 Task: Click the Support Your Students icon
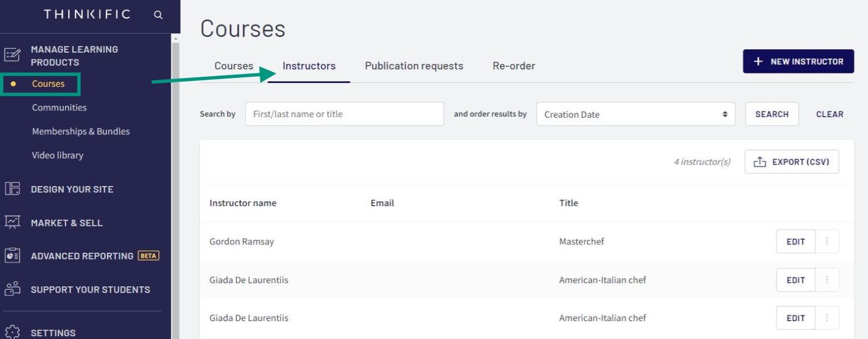(12, 289)
